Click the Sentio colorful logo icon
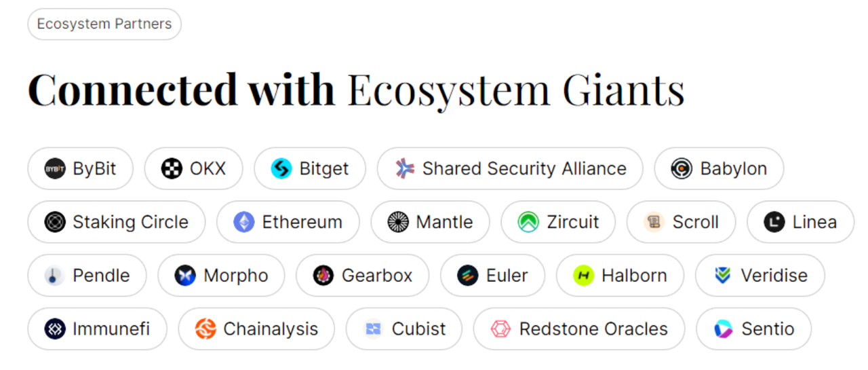 (724, 329)
